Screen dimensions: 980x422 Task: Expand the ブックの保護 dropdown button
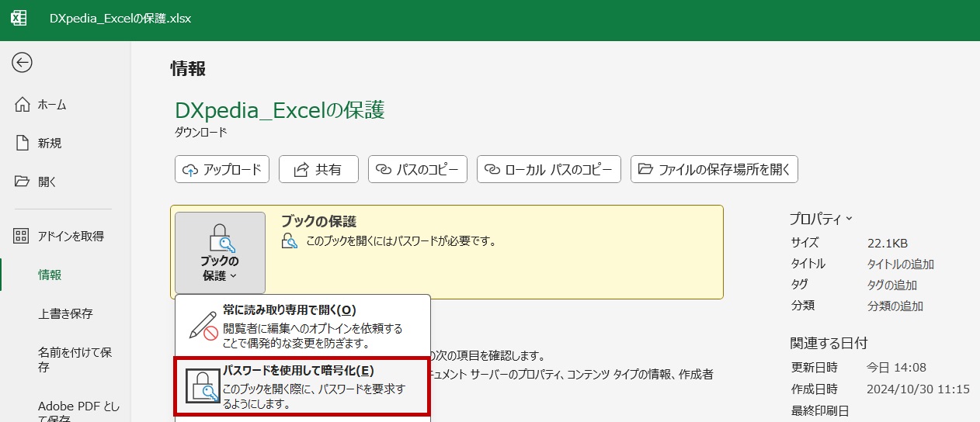tap(220, 253)
